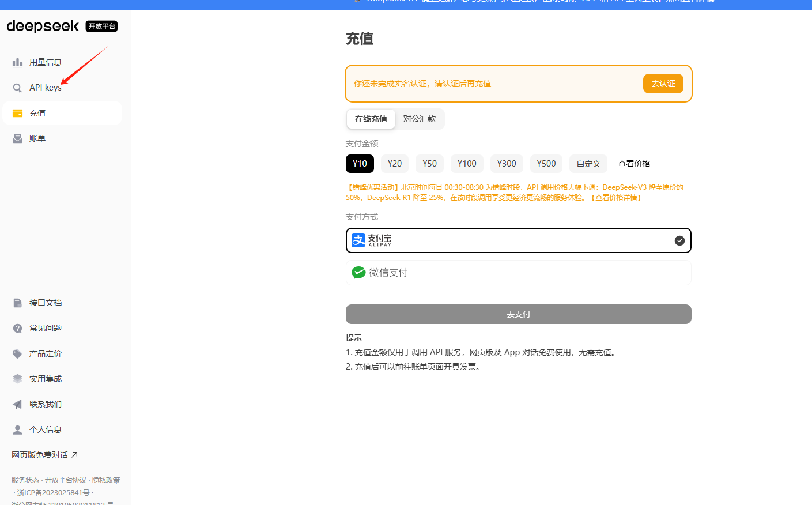Click the usage info bar chart icon
Viewport: 812px width, 505px height.
tap(18, 62)
